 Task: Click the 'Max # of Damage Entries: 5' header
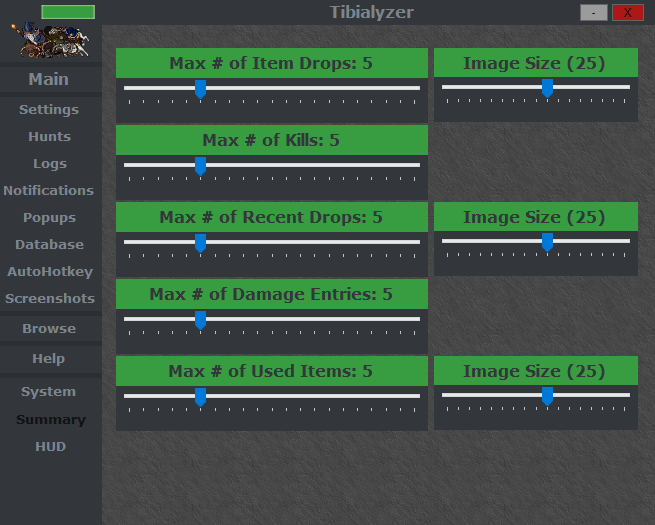[272, 294]
